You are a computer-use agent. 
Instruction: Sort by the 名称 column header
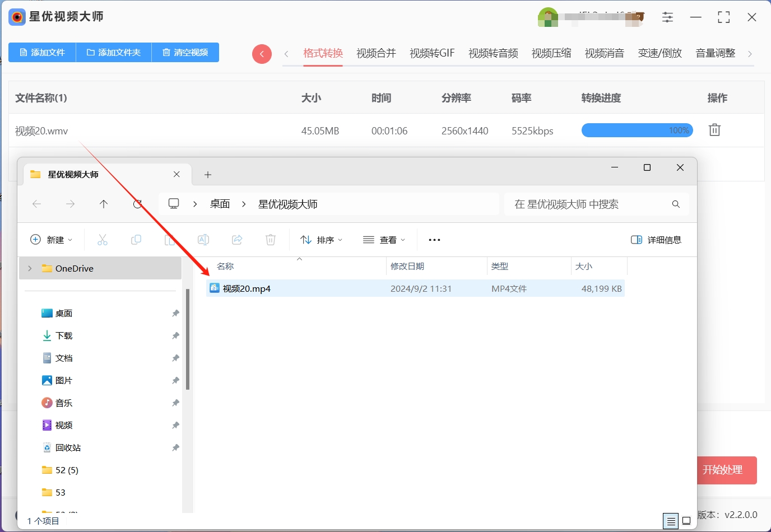225,267
